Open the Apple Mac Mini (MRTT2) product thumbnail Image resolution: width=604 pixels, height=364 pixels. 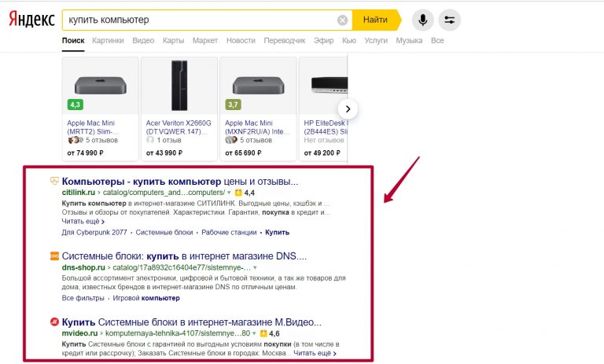100,86
